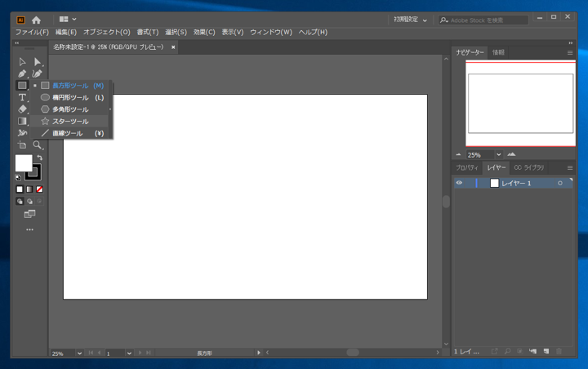The width and height of the screenshot is (588, 369).
Task: Switch to the 情報 tab
Action: [x=498, y=52]
